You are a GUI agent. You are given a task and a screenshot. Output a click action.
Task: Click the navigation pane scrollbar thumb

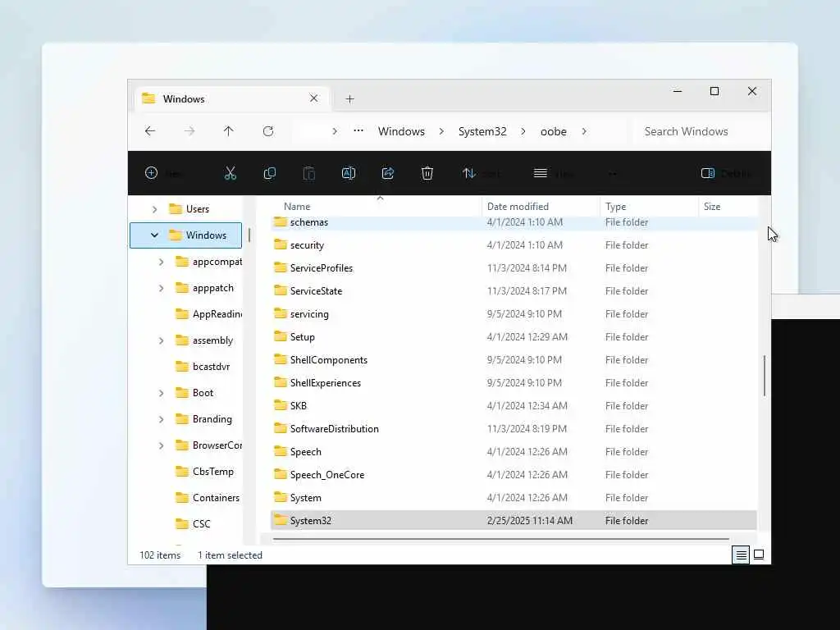[x=249, y=235]
